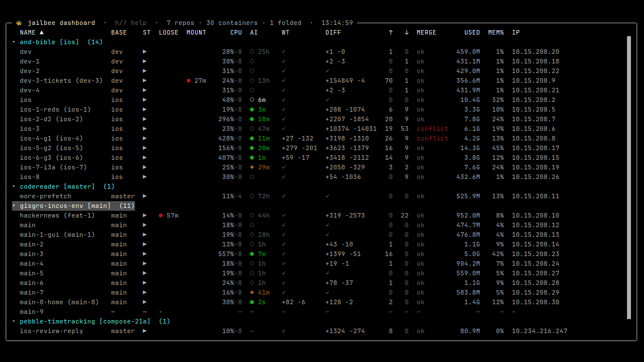Click the IP 10.15.208.20 cell
This screenshot has height=362, width=644.
[x=536, y=52]
